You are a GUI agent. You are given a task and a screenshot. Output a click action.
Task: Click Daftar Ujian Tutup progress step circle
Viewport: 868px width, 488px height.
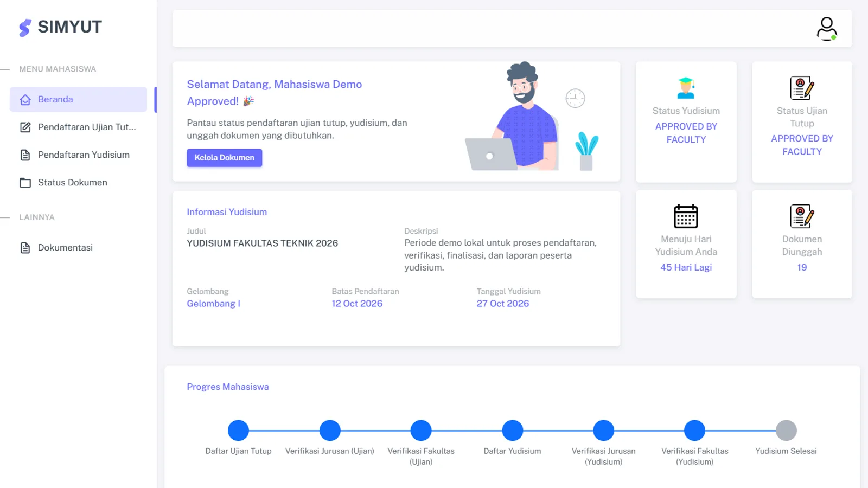point(238,431)
